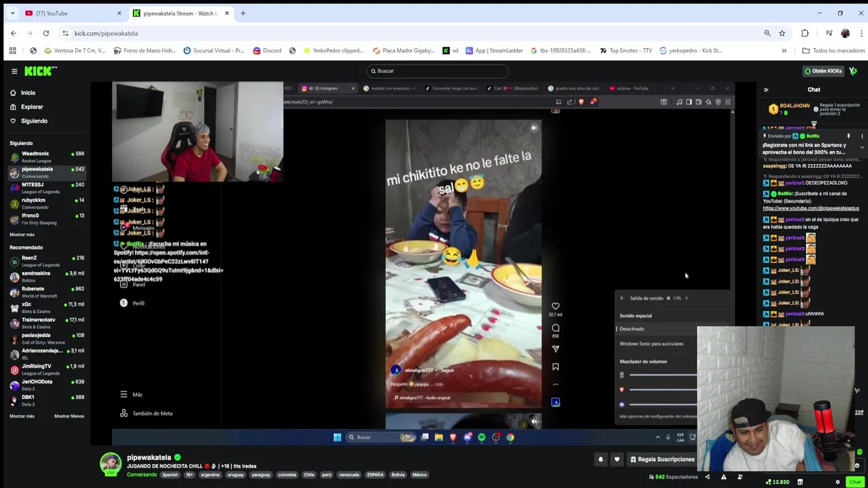Open xQc channel in Recomendado list
This screenshot has width=868, height=488.
[x=47, y=308]
